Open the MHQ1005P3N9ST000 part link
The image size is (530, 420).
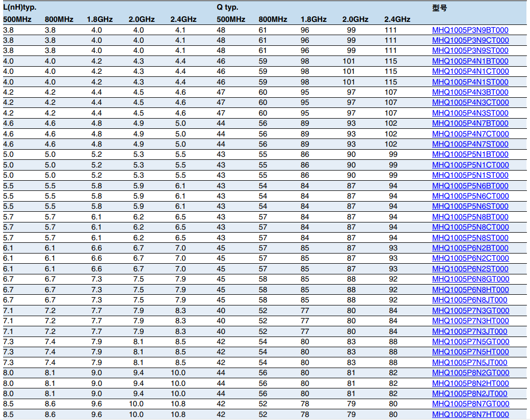(470, 50)
